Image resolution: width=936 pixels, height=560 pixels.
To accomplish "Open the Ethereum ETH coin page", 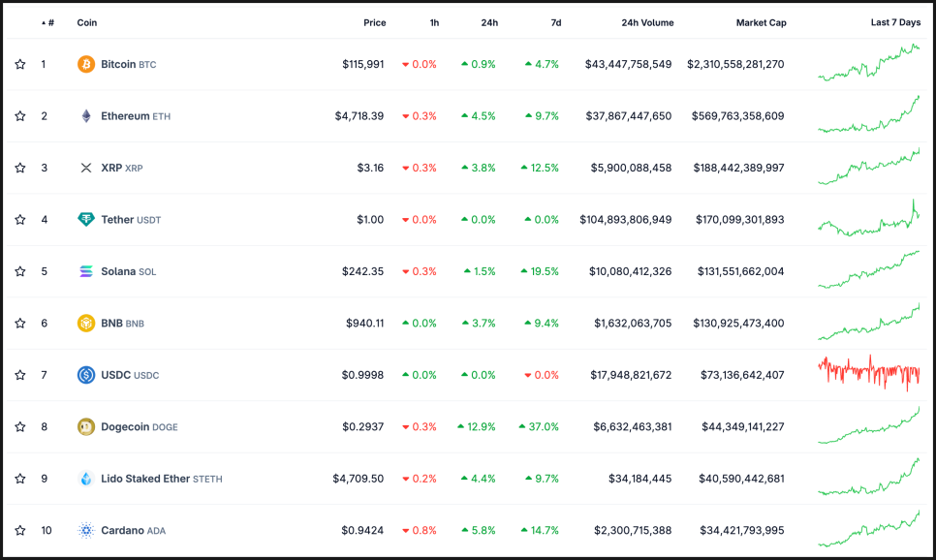I will (x=136, y=116).
